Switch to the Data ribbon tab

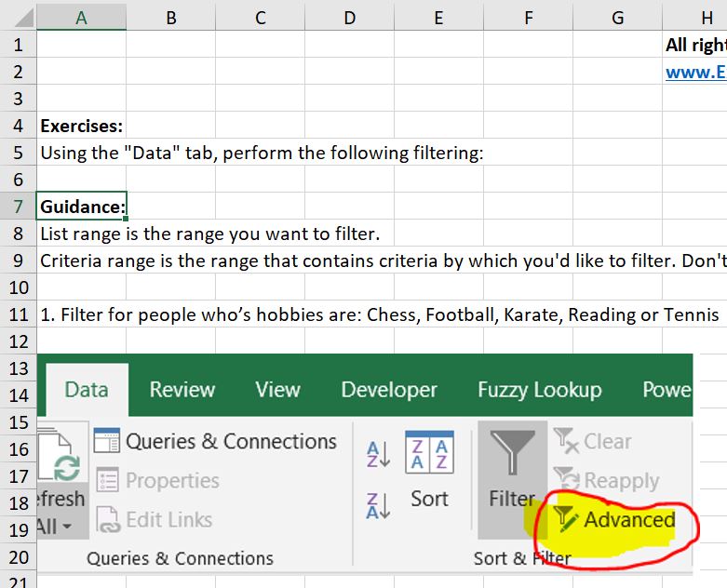click(x=87, y=390)
